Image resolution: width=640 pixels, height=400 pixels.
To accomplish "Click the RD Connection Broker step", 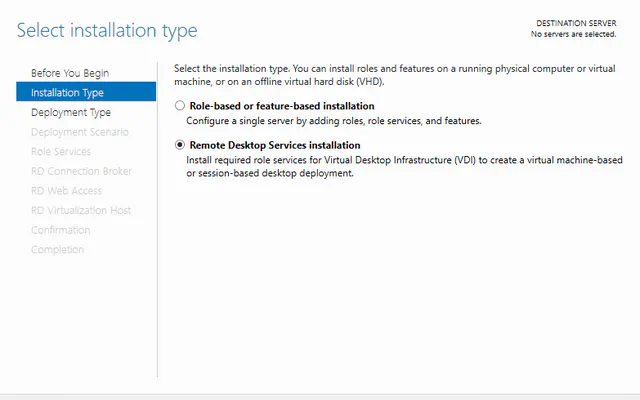I will (x=81, y=171).
